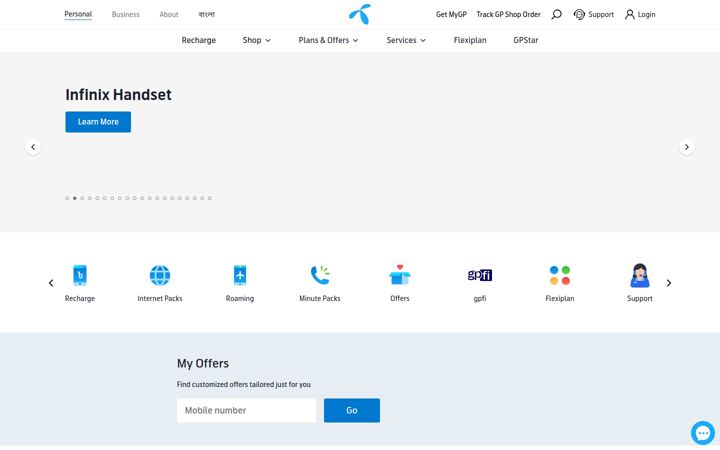This screenshot has height=450, width=720.
Task: Click the Support text link in header
Action: [601, 14]
